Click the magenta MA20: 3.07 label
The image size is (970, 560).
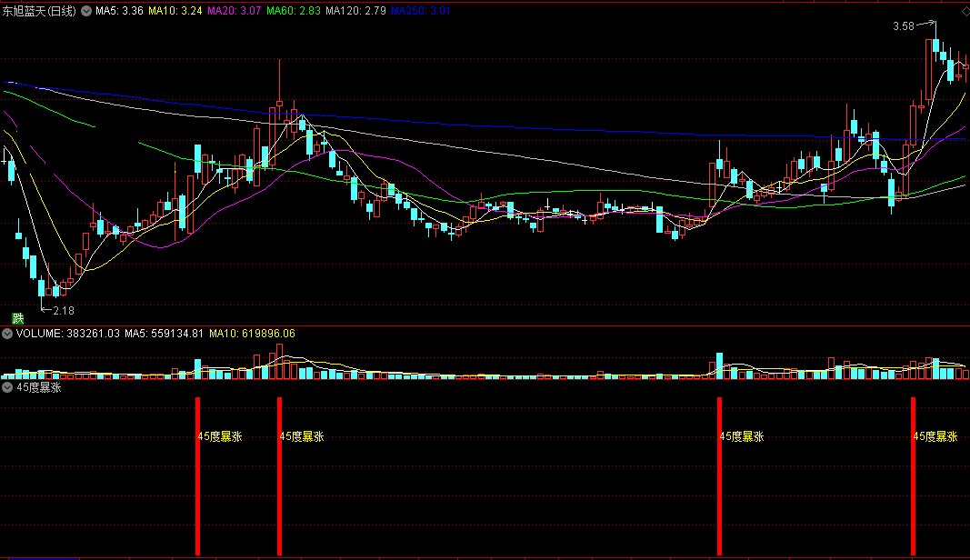pyautogui.click(x=234, y=11)
